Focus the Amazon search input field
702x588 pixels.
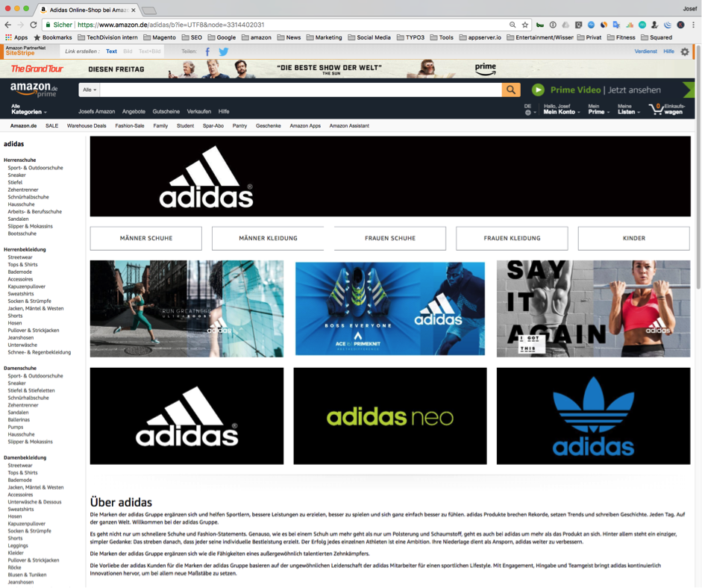pos(301,90)
